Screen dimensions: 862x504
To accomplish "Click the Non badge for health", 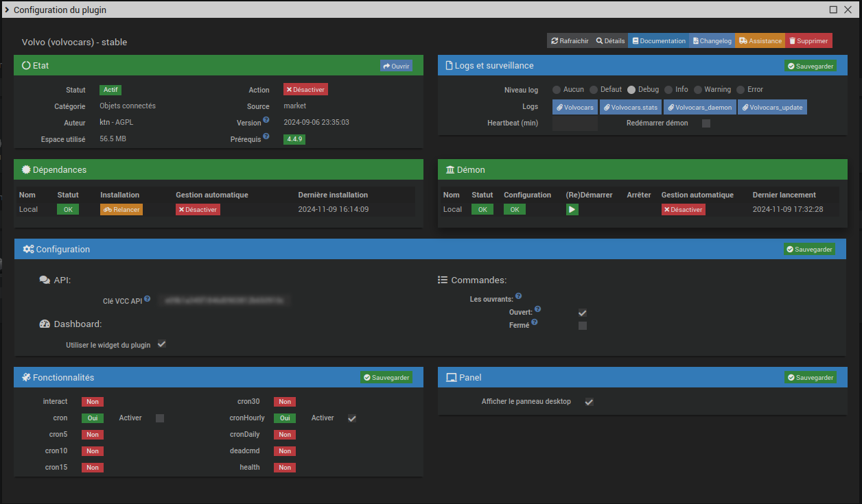I will [285, 468].
